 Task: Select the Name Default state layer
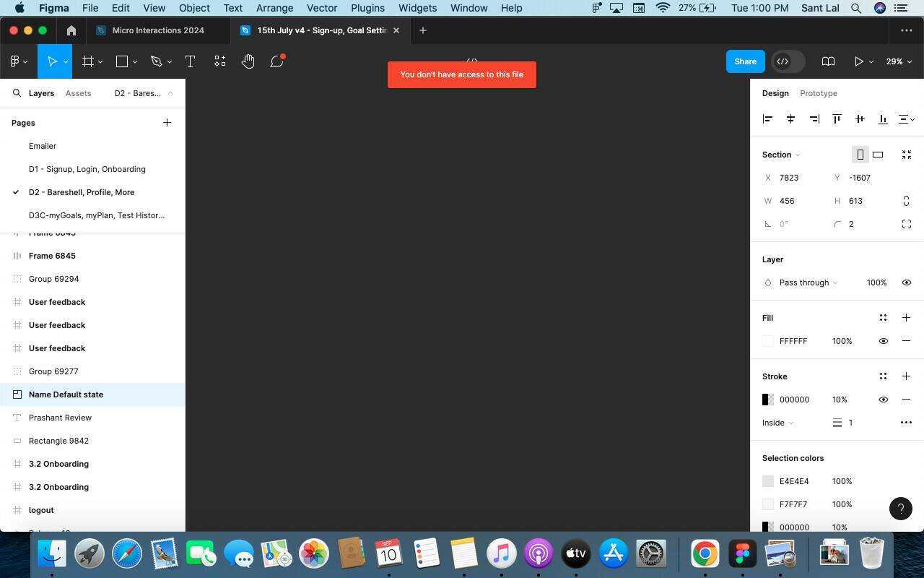point(92,394)
